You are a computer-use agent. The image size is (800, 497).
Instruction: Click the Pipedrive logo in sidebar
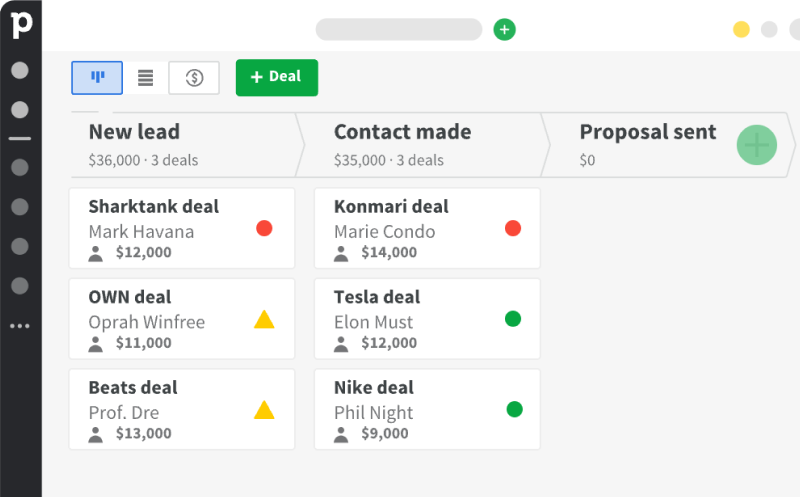click(x=21, y=24)
